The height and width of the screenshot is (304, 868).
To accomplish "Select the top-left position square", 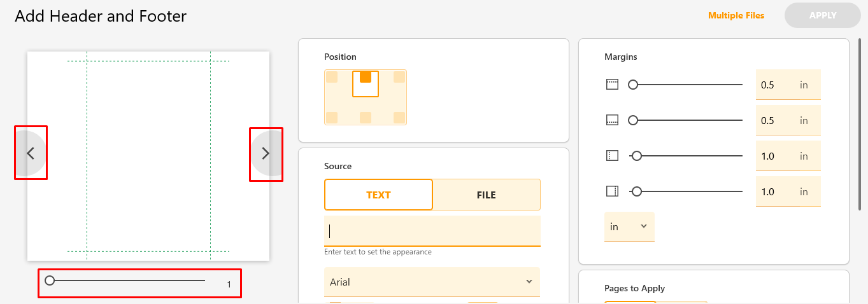I will 332,77.
